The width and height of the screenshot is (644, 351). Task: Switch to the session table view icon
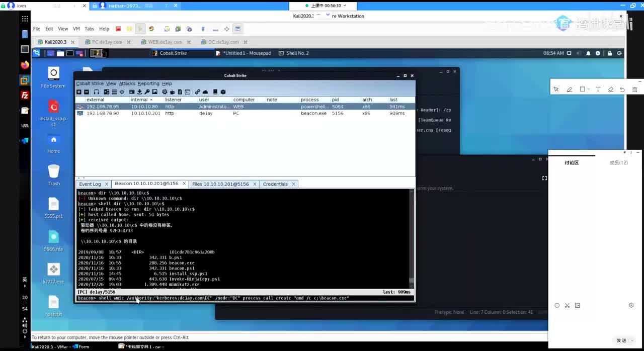tap(114, 92)
